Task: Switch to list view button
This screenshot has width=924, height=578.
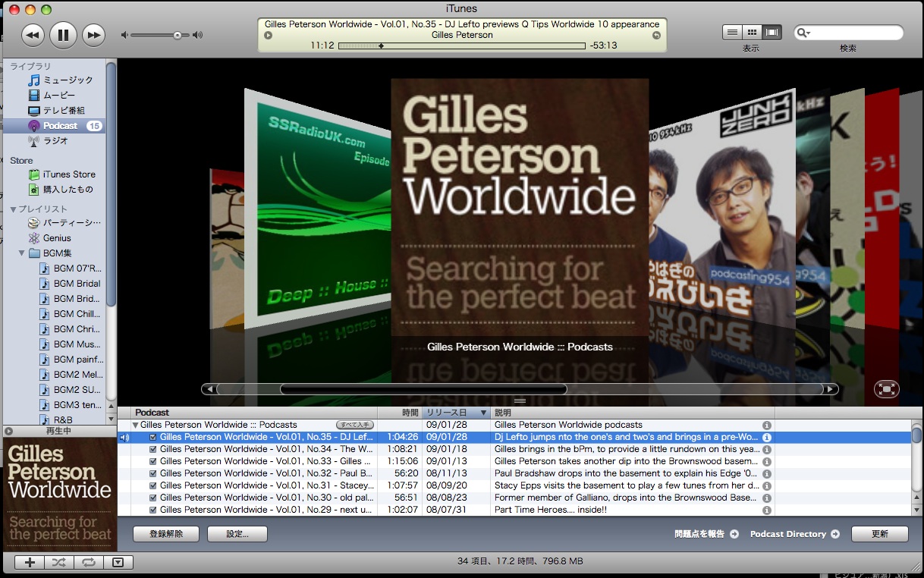Action: pyautogui.click(x=732, y=32)
